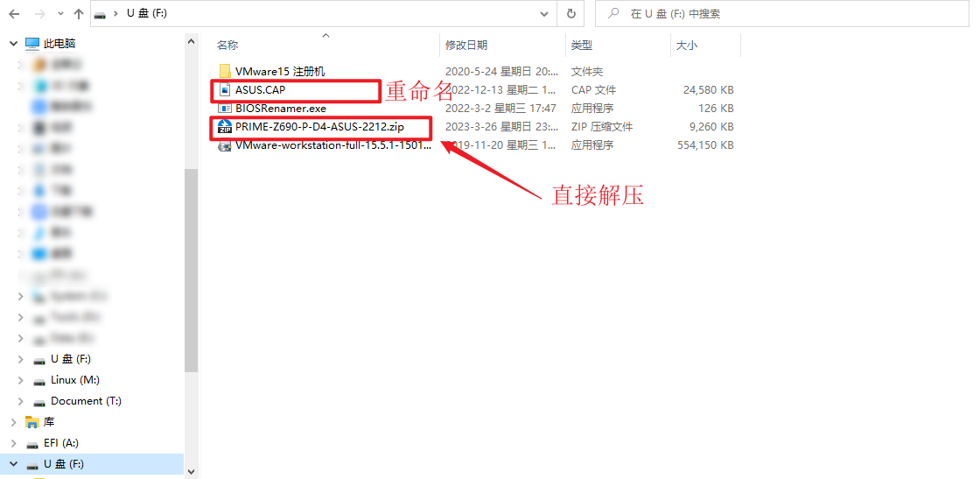The image size is (980, 479).
Task: Click navigation pane scrollbar down arrow
Action: (x=192, y=472)
